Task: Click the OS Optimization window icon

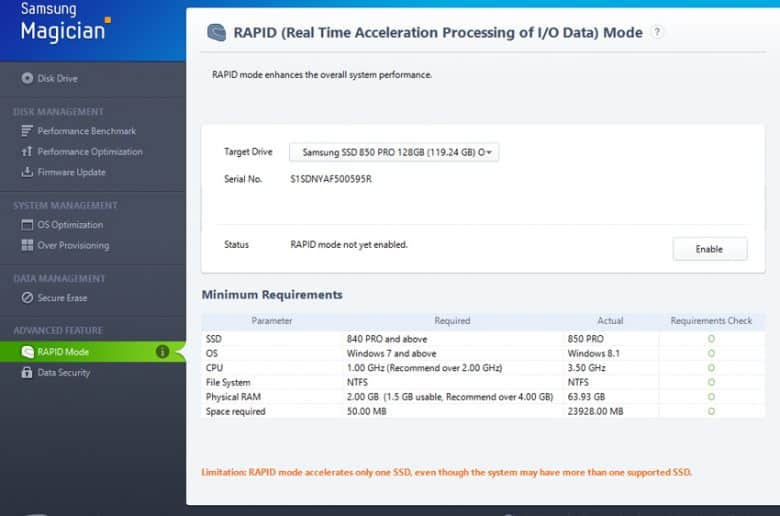Action: 27,225
